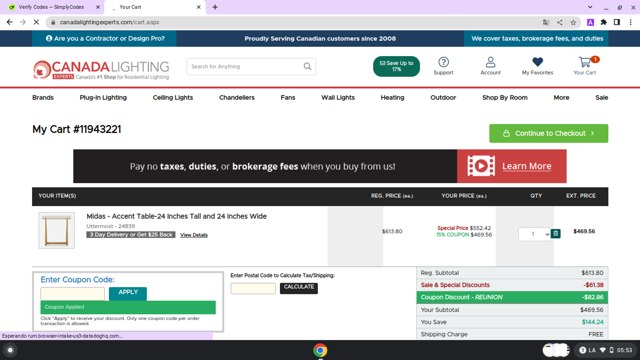Click My Cart #11943221 heading
This screenshot has height=360, width=640.
coord(77,129)
